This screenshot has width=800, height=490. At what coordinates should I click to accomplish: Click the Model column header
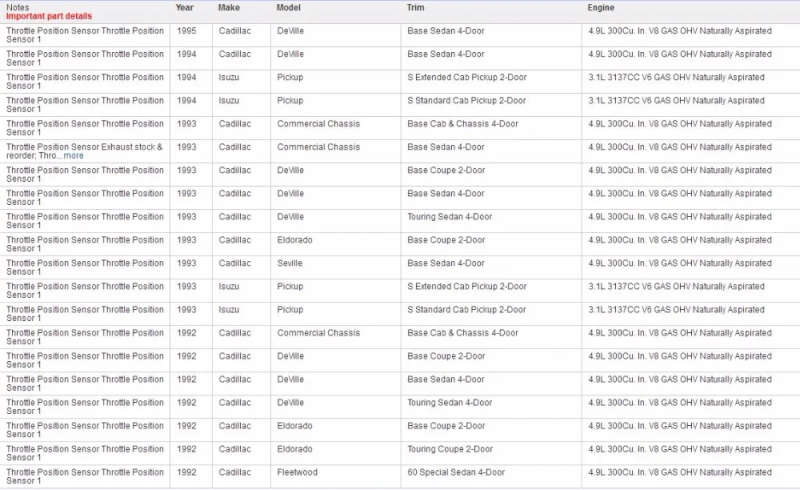tap(288, 8)
